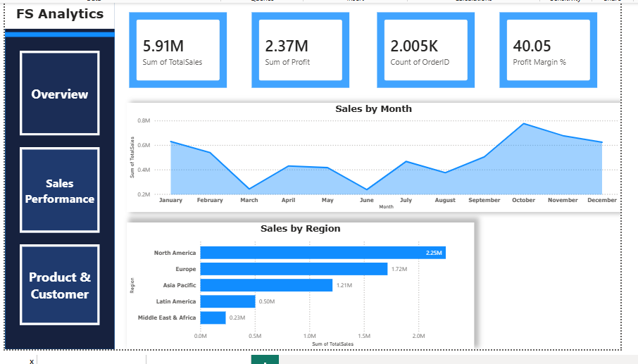Click the 0.50M data label
This screenshot has height=364, width=638.
(x=267, y=301)
